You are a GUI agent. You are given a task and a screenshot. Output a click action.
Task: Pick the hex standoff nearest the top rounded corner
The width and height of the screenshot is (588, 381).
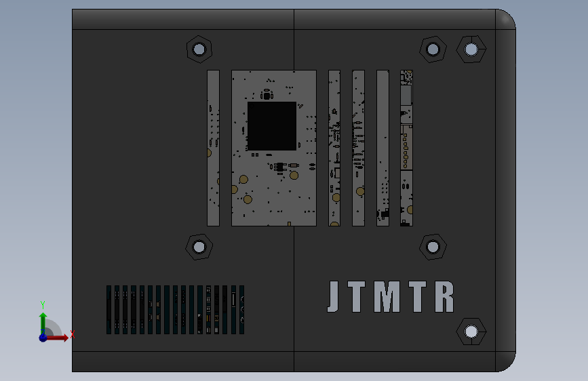471,49
